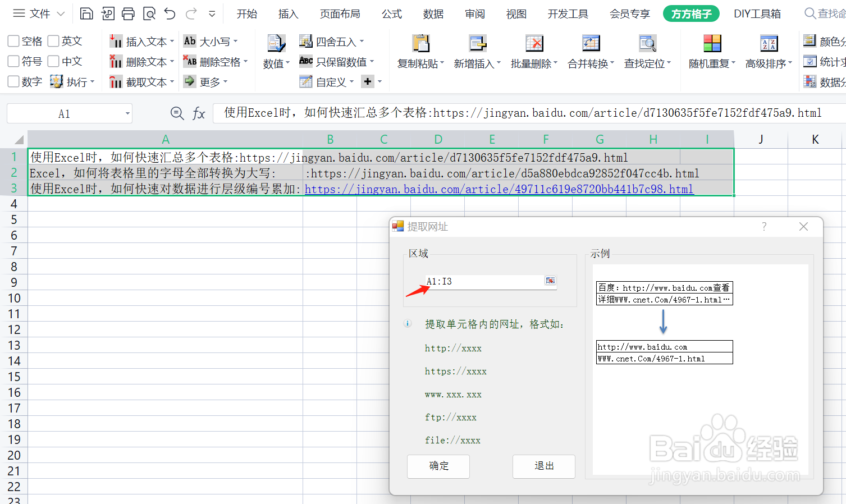Click the 插入文本 icon
The width and height of the screenshot is (846, 504).
[116, 41]
